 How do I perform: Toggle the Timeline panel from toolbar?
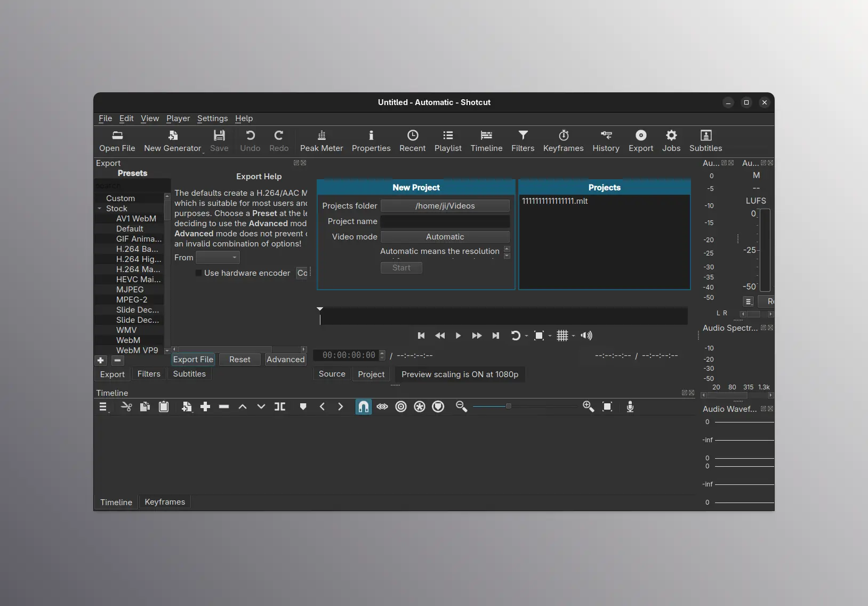pyautogui.click(x=486, y=141)
